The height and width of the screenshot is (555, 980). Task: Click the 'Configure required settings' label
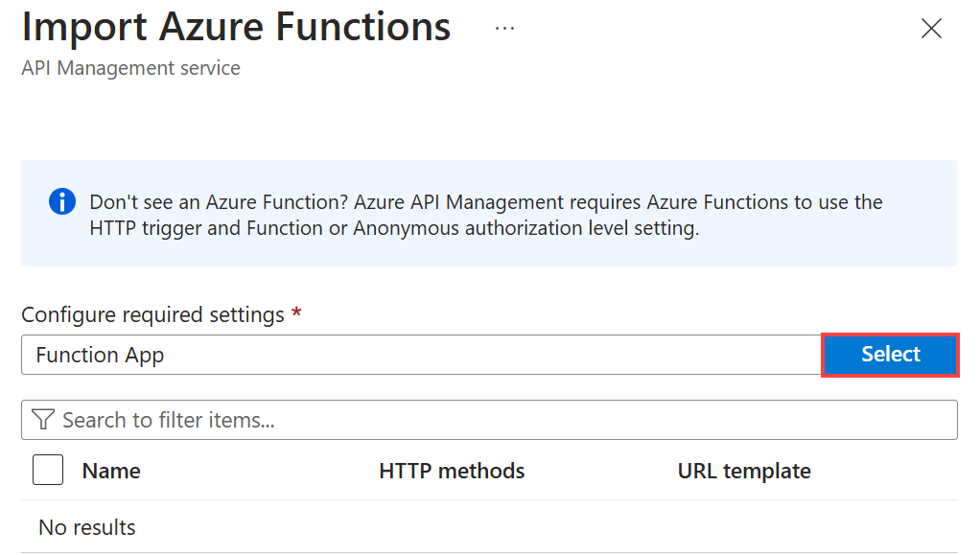(x=152, y=314)
